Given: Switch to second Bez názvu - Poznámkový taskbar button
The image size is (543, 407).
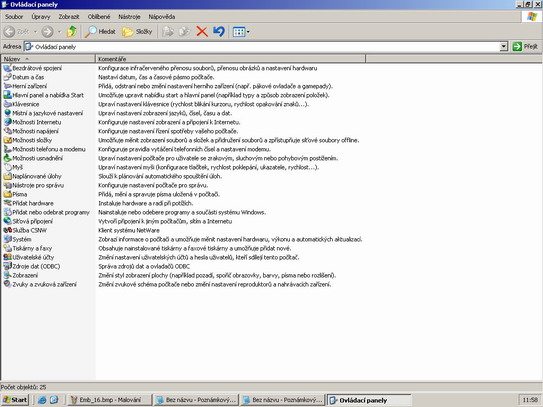Looking at the screenshot, I should coord(283,400).
